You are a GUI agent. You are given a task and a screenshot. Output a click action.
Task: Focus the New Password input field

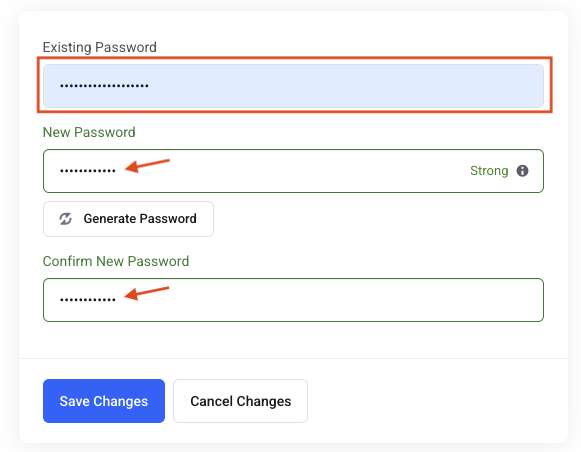[293, 171]
